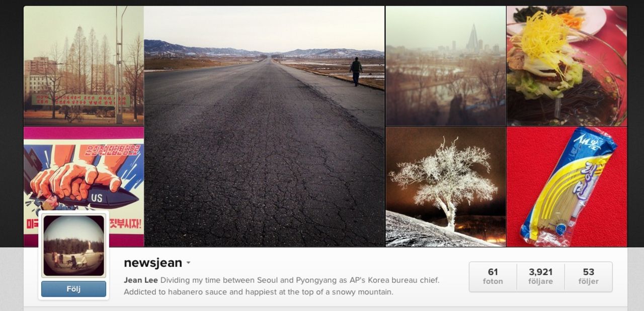Click the mountains in the road photo
The image size is (644, 311).
(x=264, y=49)
